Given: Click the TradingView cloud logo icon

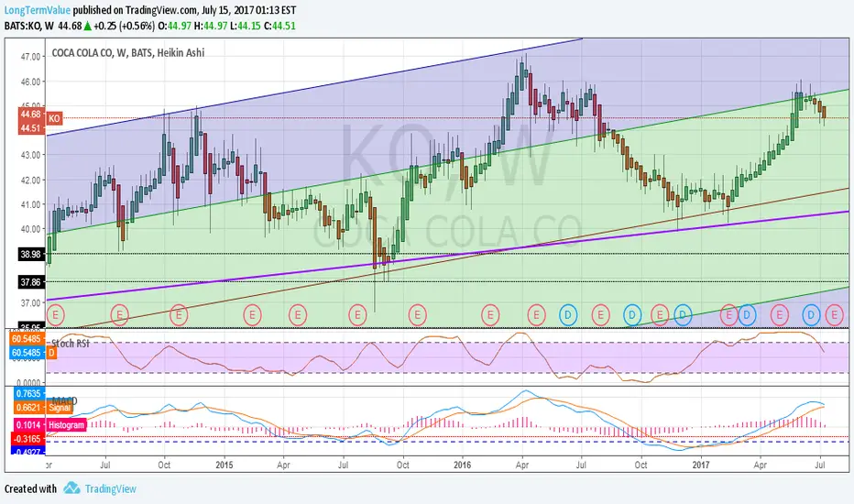Looking at the screenshot, I should (x=71, y=488).
